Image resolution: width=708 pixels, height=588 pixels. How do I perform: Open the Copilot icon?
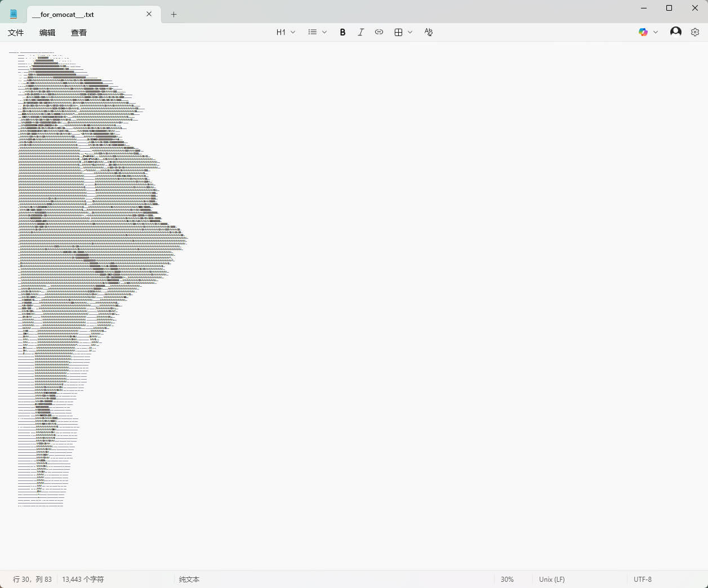tap(643, 32)
